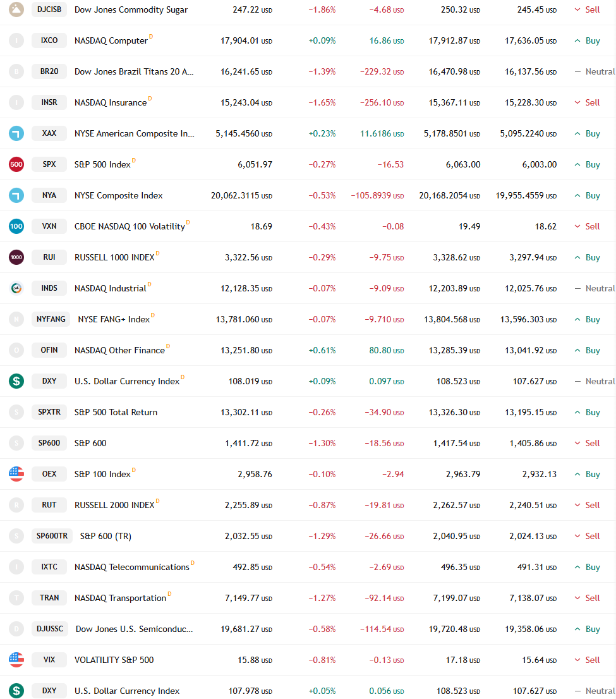The width and height of the screenshot is (616, 699).
Task: Open NASDAQ Telecommunications link
Action: 132,567
